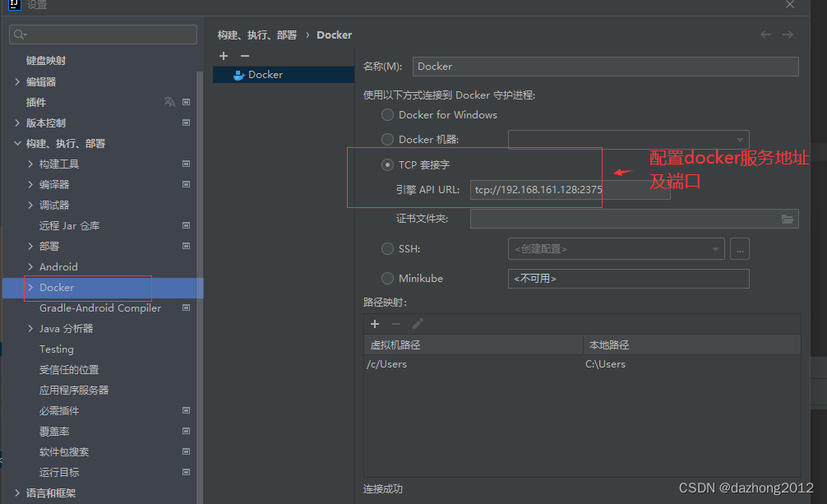Click the translate icon beside 插件
Screen dimensions: 827x504
coord(170,102)
